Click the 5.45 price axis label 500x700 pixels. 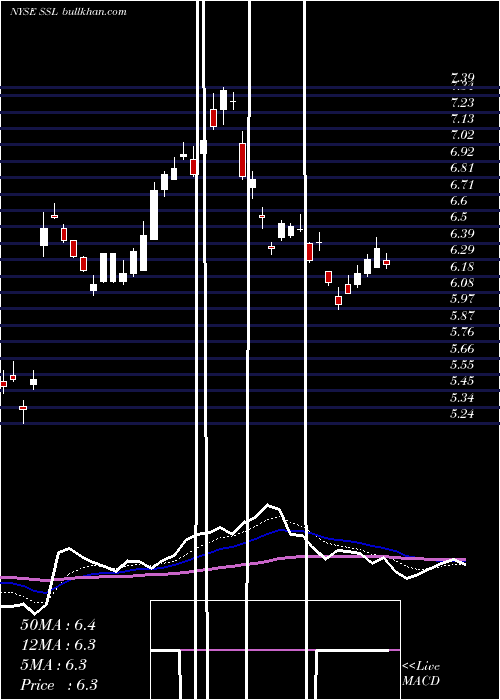(462, 381)
